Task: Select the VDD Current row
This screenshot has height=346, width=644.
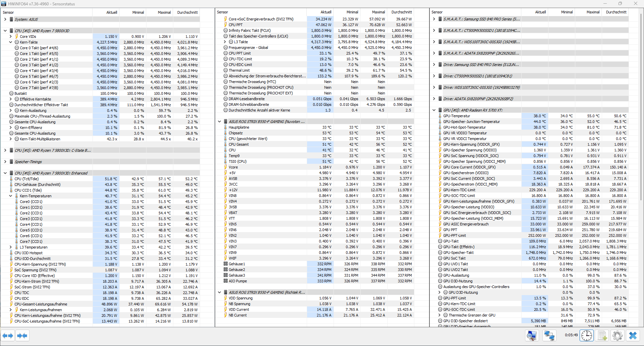Action: 314,309
